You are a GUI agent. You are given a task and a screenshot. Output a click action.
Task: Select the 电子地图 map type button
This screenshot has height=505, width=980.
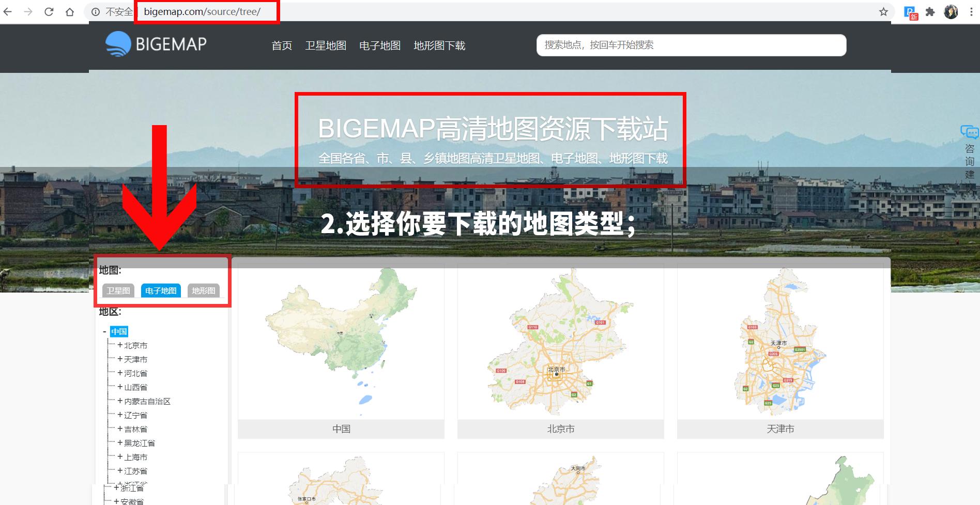click(160, 290)
